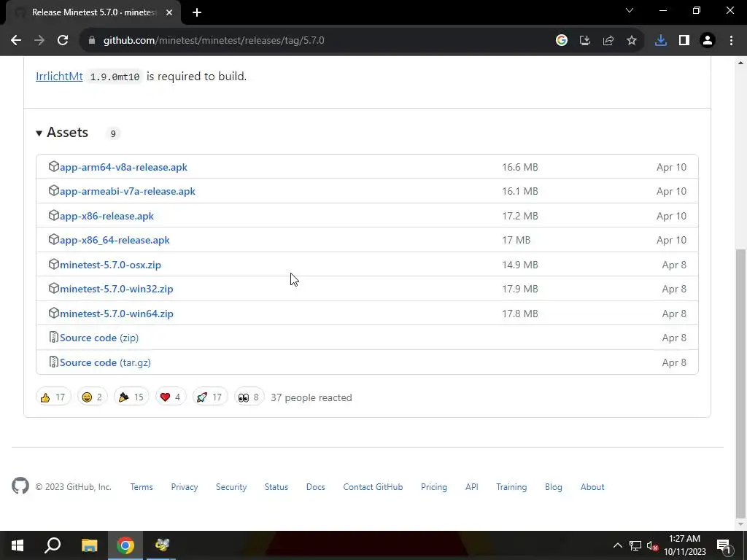Open the tab search dropdown arrow
Viewport: 747px width, 560px height.
click(x=630, y=10)
